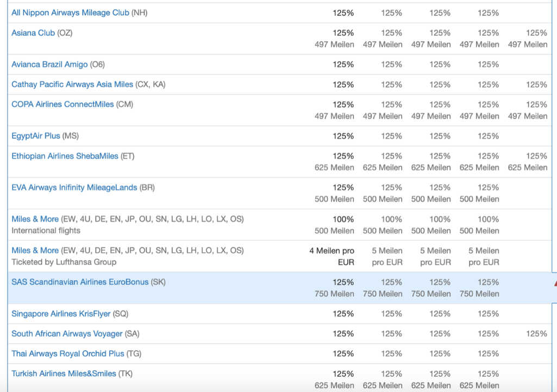Open All Nippon Airways Mileage Club link
The height and width of the screenshot is (392, 557).
click(70, 13)
